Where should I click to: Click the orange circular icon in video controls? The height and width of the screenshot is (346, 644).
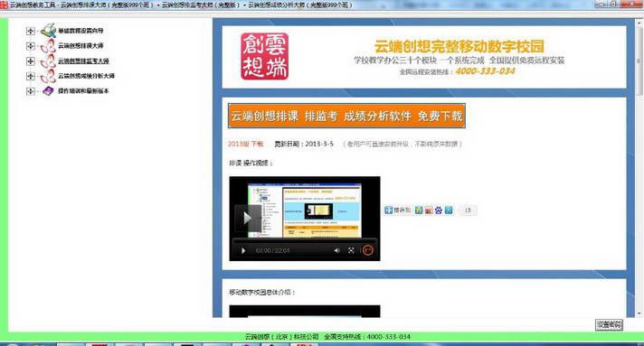(368, 250)
